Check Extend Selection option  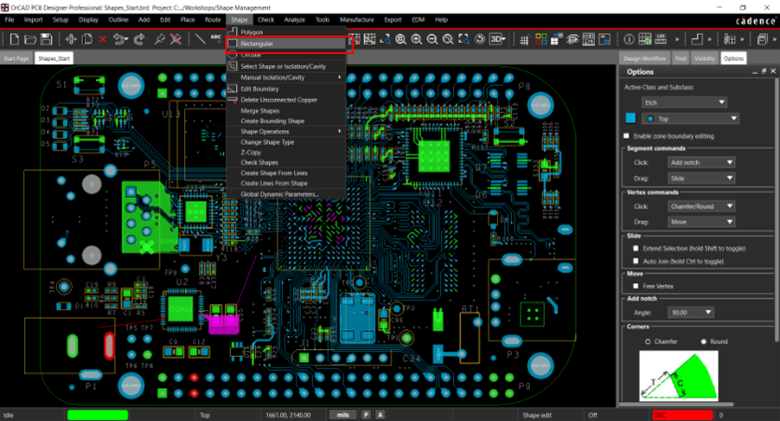click(x=636, y=248)
